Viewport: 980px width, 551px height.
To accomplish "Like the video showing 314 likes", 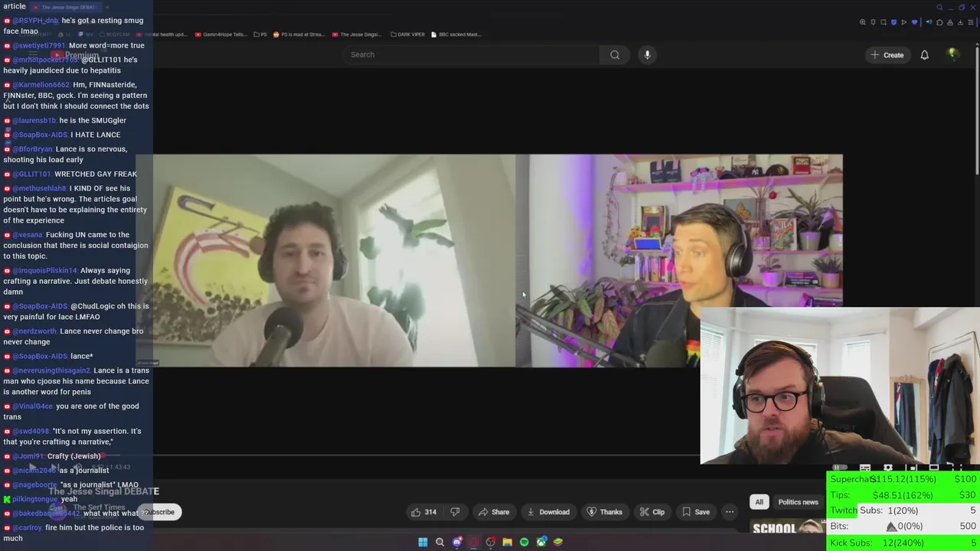I will tap(423, 512).
